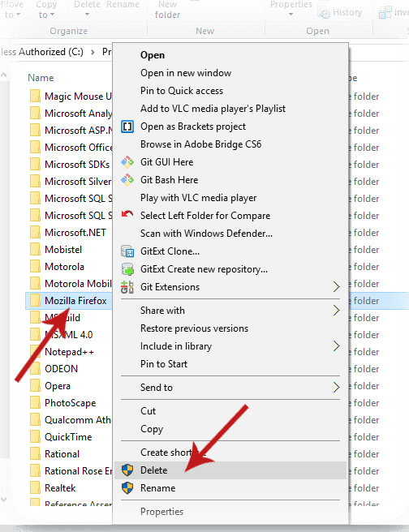Open Properties dropdown arrow in ribbon
Viewport: 409px width, 532px height.
(x=291, y=15)
